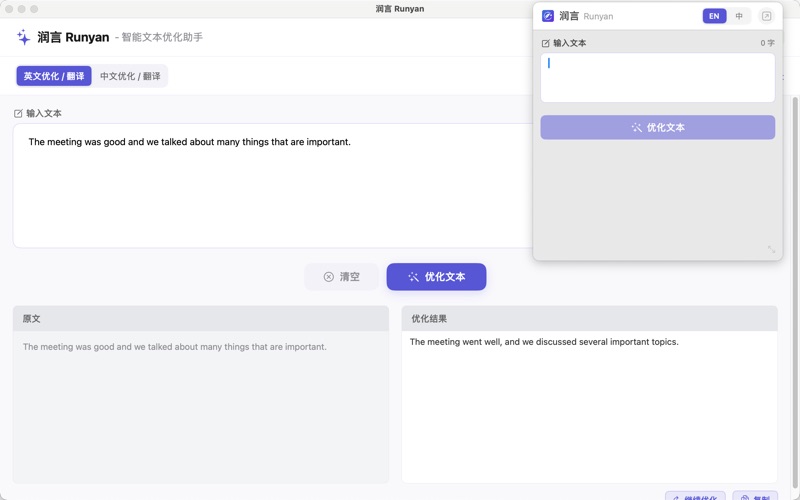Click the floating panel's text input box
Viewport: 800px width, 500px height.
click(657, 78)
